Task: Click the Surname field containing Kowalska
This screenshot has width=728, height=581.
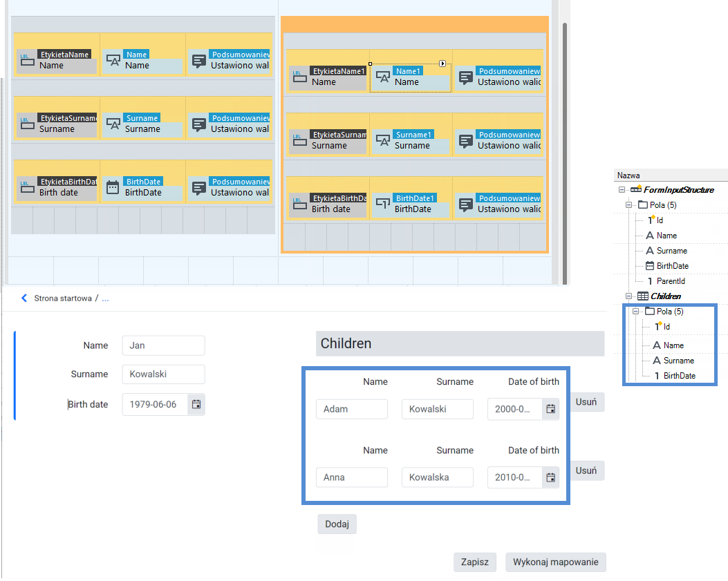Action: tap(438, 477)
